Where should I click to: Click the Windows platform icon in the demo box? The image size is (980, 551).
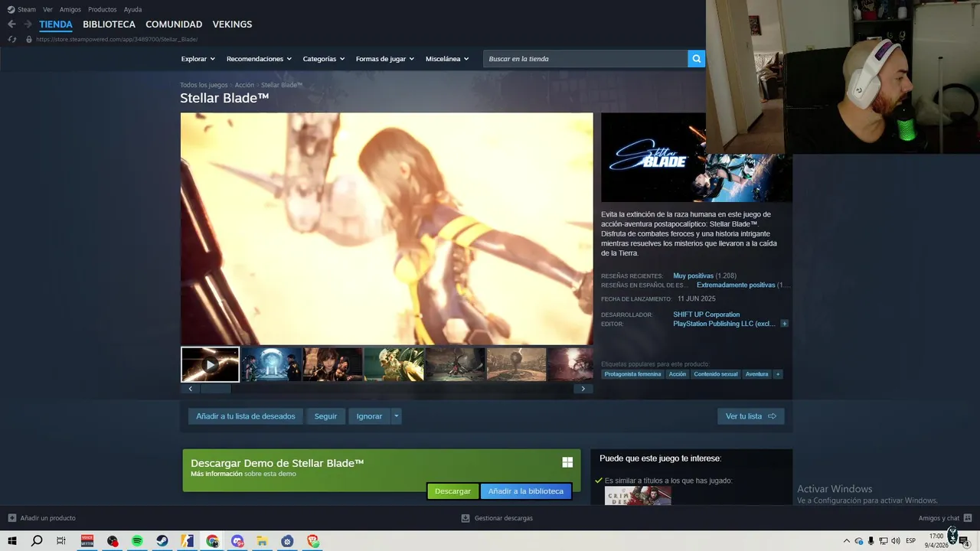coord(567,462)
